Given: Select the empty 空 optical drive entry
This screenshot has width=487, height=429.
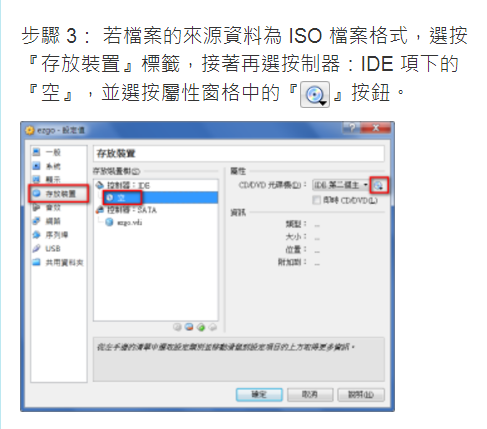Looking at the screenshot, I should (121, 198).
